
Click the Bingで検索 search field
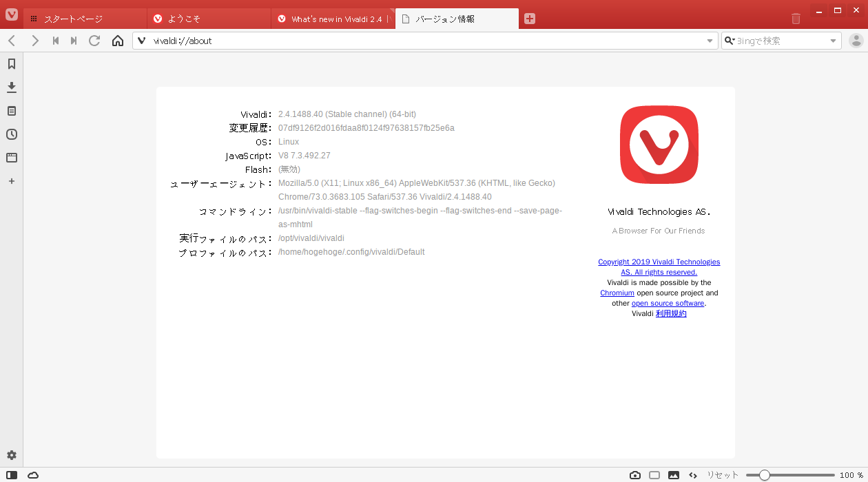click(781, 41)
